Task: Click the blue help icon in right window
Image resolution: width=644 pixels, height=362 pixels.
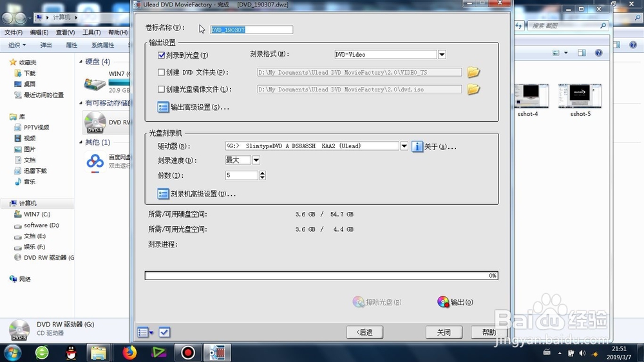Action: [x=599, y=53]
